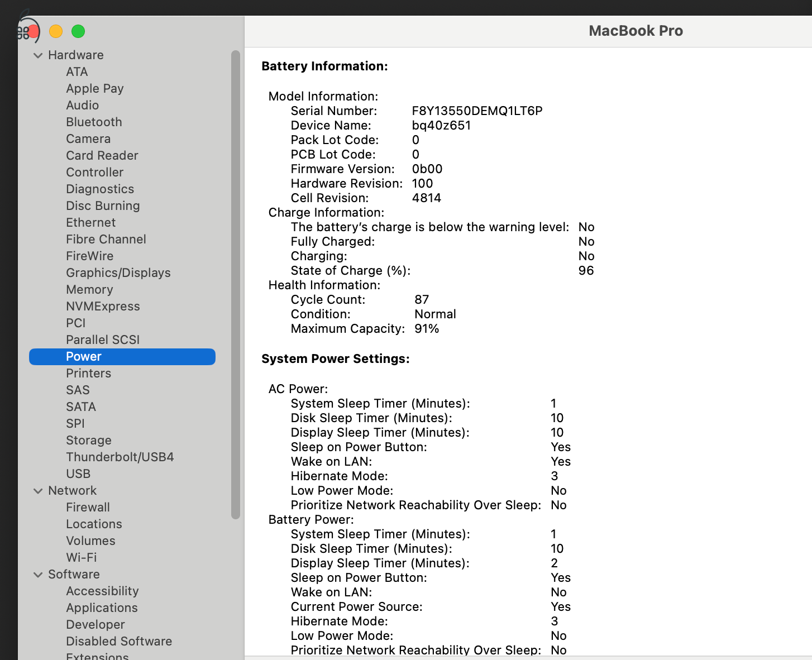The height and width of the screenshot is (660, 812).
Task: Select ATA in the sidebar
Action: [x=77, y=72]
